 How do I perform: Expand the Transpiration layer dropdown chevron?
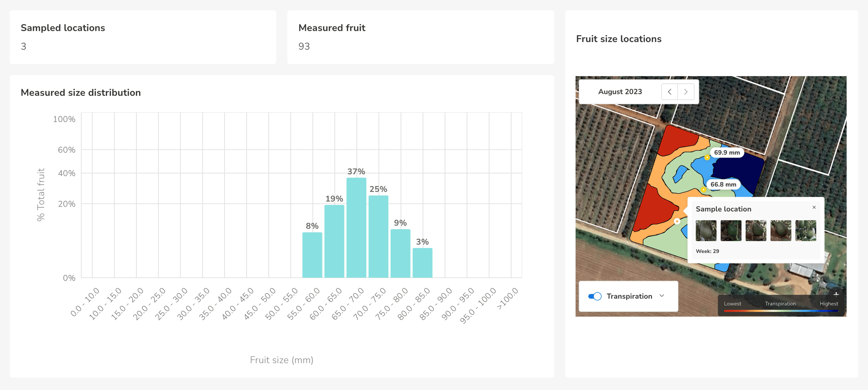click(x=662, y=296)
